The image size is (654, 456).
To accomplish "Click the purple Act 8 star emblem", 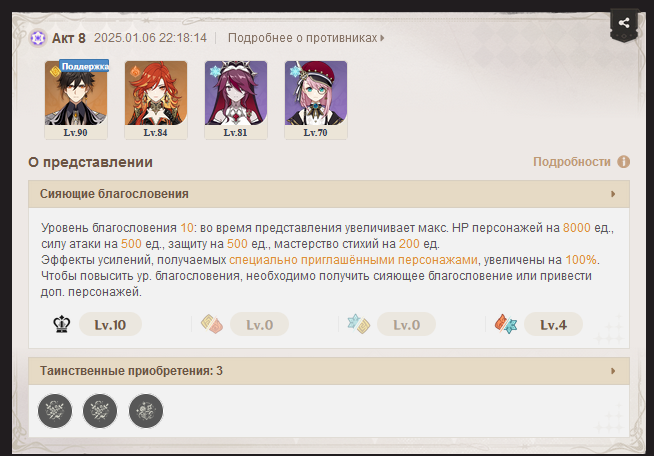I will pyautogui.click(x=38, y=38).
